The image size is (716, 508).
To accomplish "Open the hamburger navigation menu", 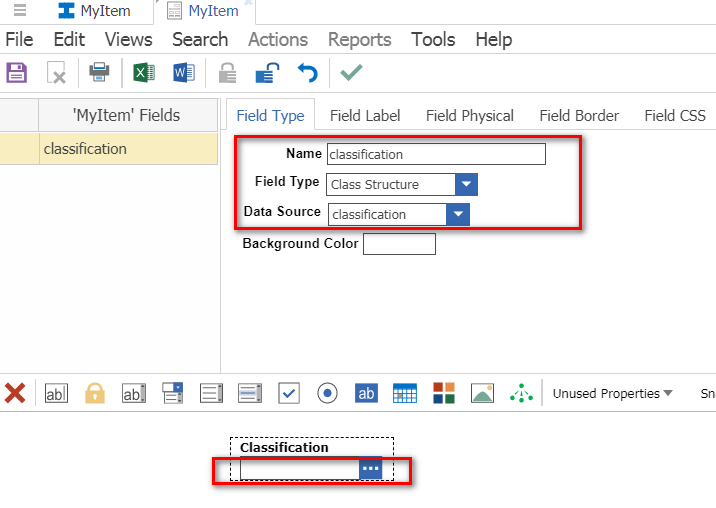I will [20, 10].
